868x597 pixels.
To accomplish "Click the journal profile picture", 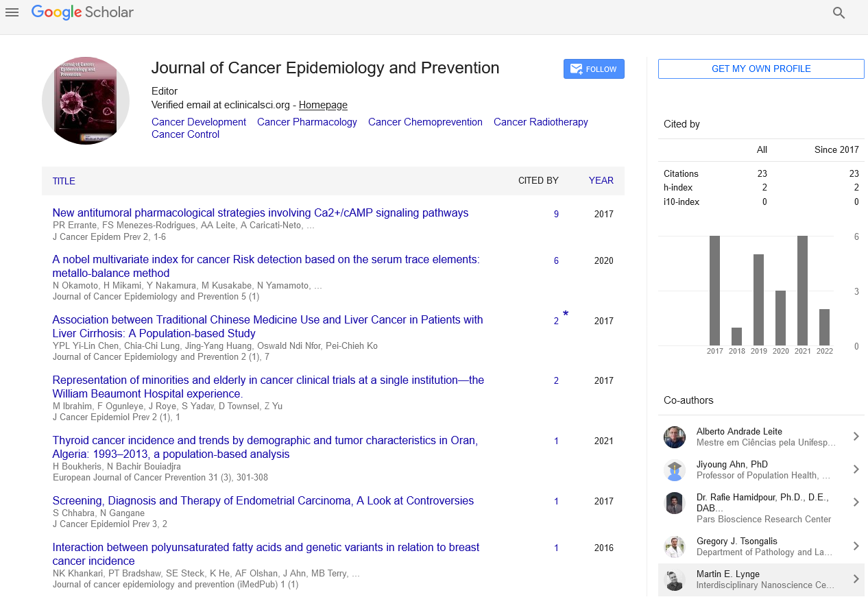I will (x=86, y=101).
